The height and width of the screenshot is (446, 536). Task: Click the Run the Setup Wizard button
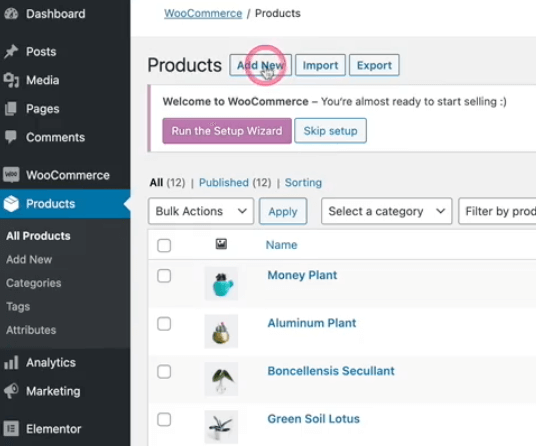227,131
